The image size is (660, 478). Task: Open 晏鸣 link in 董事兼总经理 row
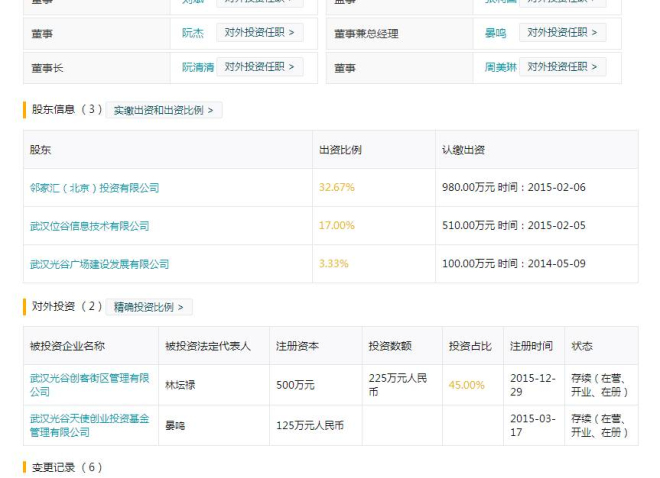point(495,33)
